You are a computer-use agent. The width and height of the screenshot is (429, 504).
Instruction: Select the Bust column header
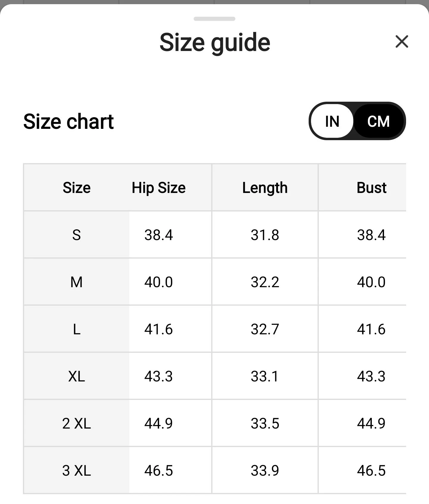coord(372,188)
